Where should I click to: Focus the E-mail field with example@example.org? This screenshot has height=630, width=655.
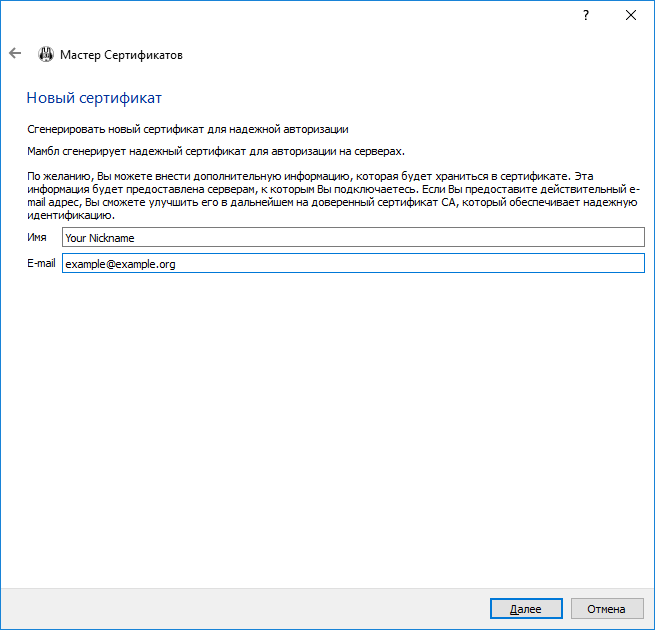pyautogui.click(x=352, y=263)
